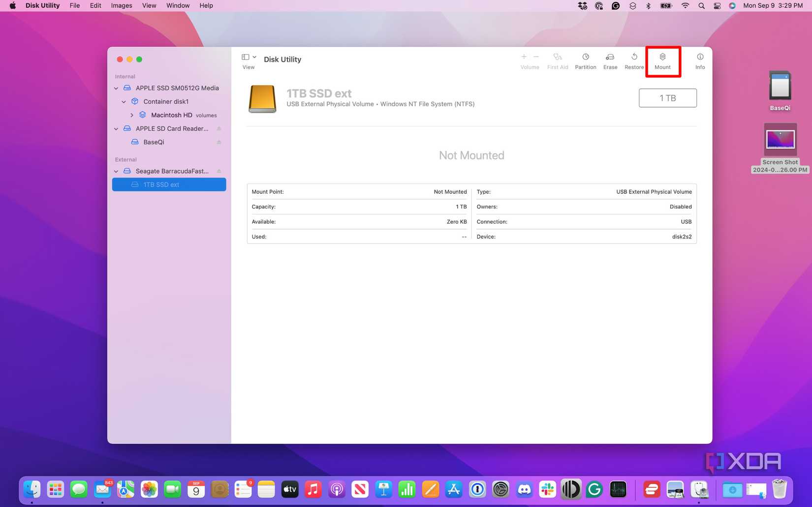Image resolution: width=812 pixels, height=507 pixels.
Task: Click the Restore toolbar icon
Action: (x=634, y=57)
